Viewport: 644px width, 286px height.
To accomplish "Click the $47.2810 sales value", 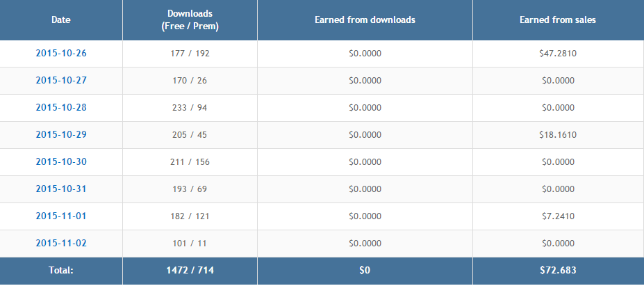I will [558, 53].
